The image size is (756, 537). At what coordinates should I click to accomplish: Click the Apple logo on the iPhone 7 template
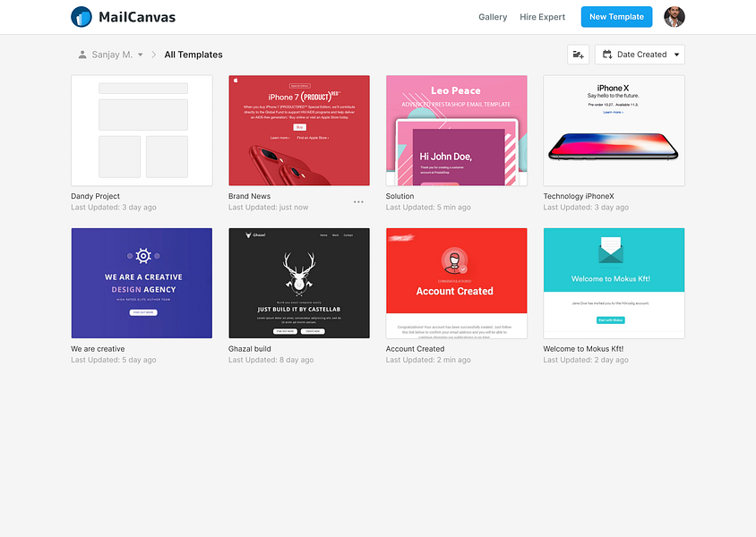[236, 81]
